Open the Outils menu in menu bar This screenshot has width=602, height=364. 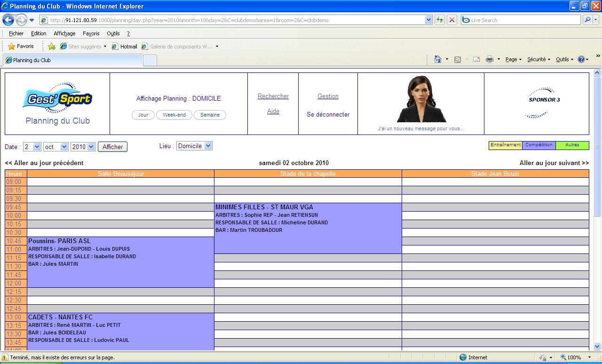click(113, 33)
